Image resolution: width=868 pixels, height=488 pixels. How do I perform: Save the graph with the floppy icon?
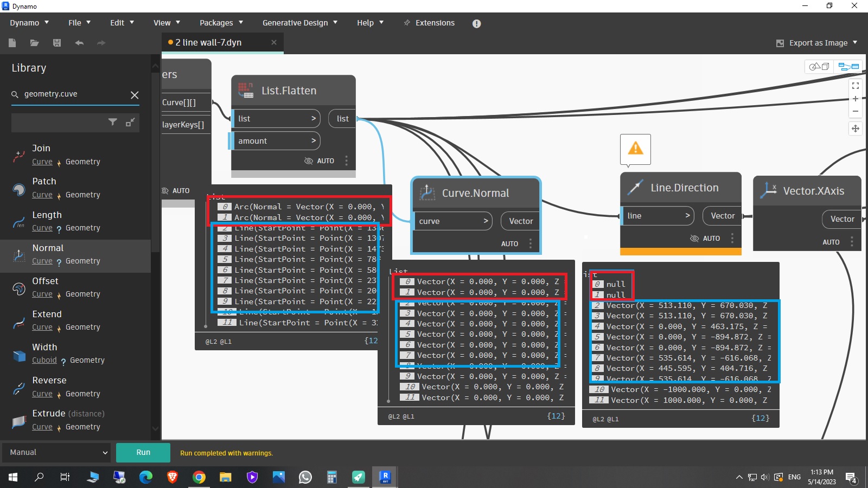click(x=57, y=43)
